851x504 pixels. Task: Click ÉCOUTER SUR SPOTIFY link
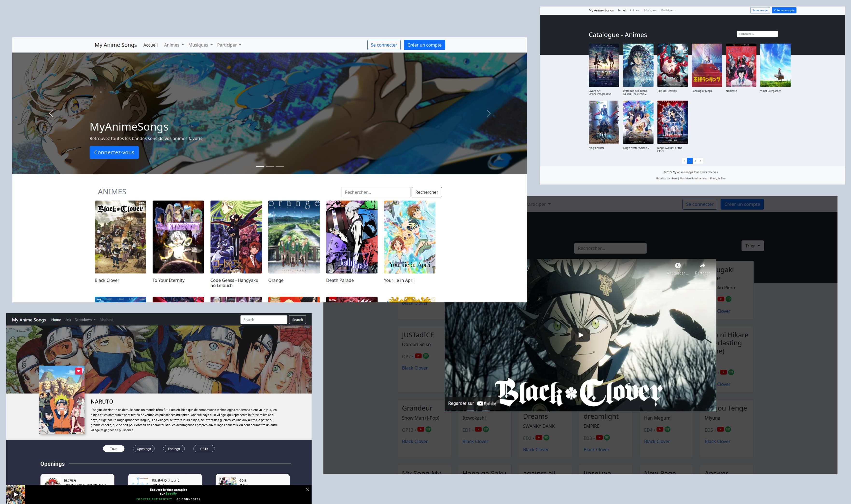pos(154,499)
